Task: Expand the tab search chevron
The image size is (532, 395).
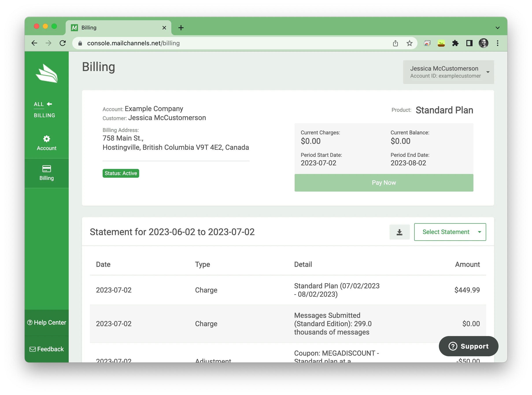Action: 497,28
